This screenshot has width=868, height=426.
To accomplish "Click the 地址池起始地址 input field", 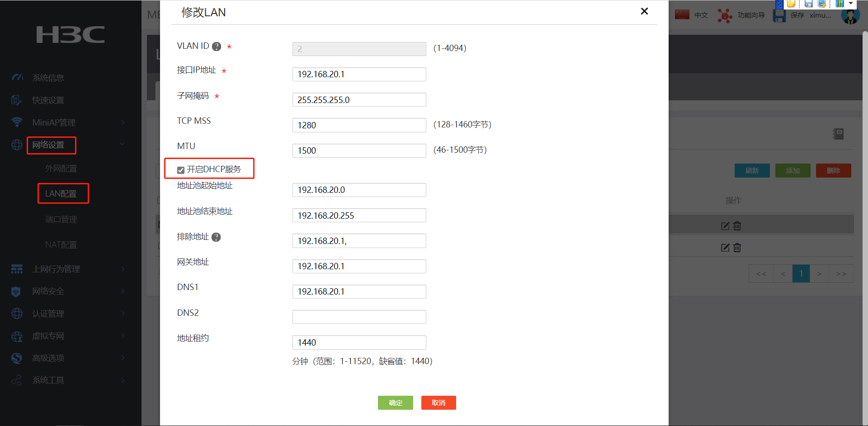I will coord(359,190).
